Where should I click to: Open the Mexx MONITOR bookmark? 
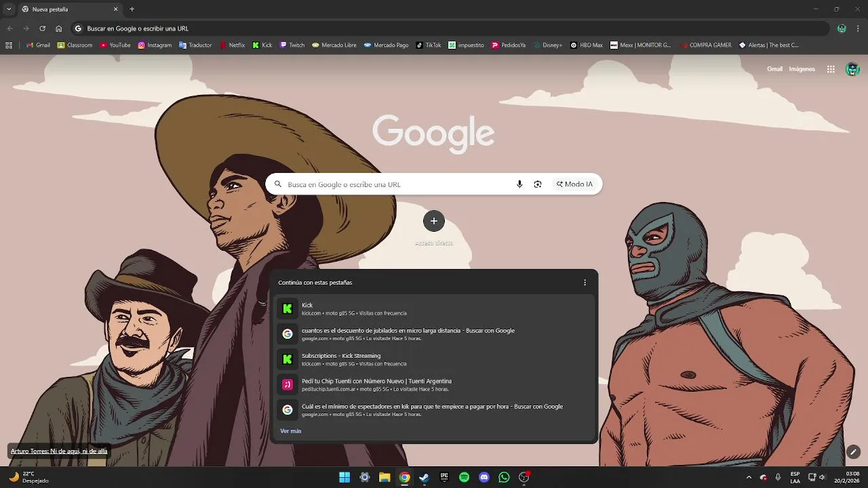(x=641, y=45)
